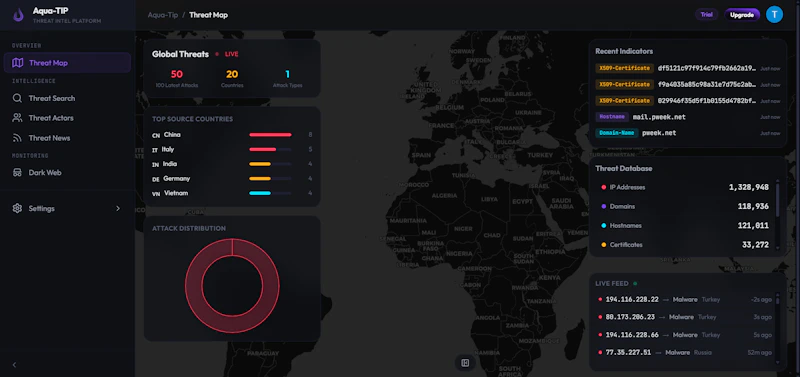Image resolution: width=800 pixels, height=377 pixels.
Task: Select the certificate hash starting 029946f3
Action: coord(707,100)
